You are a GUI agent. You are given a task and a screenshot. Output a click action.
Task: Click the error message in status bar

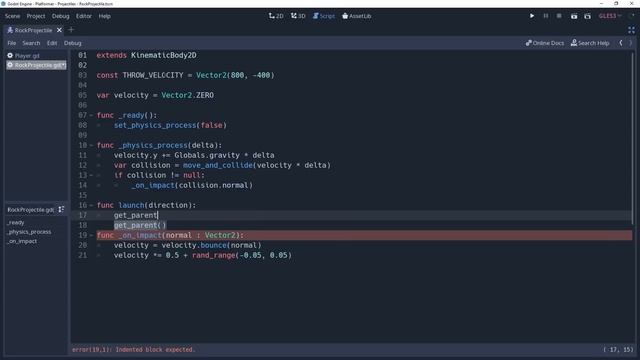pyautogui.click(x=133, y=350)
